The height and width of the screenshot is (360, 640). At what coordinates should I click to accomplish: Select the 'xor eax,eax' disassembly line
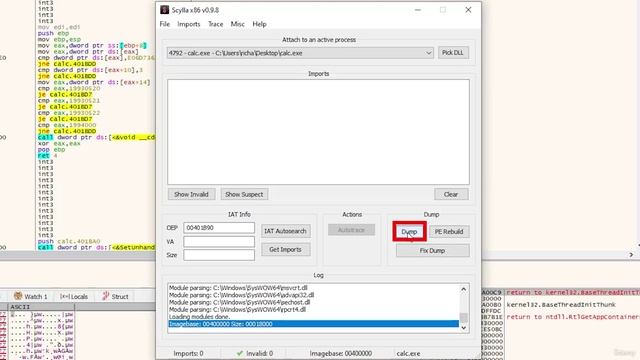pos(59,143)
